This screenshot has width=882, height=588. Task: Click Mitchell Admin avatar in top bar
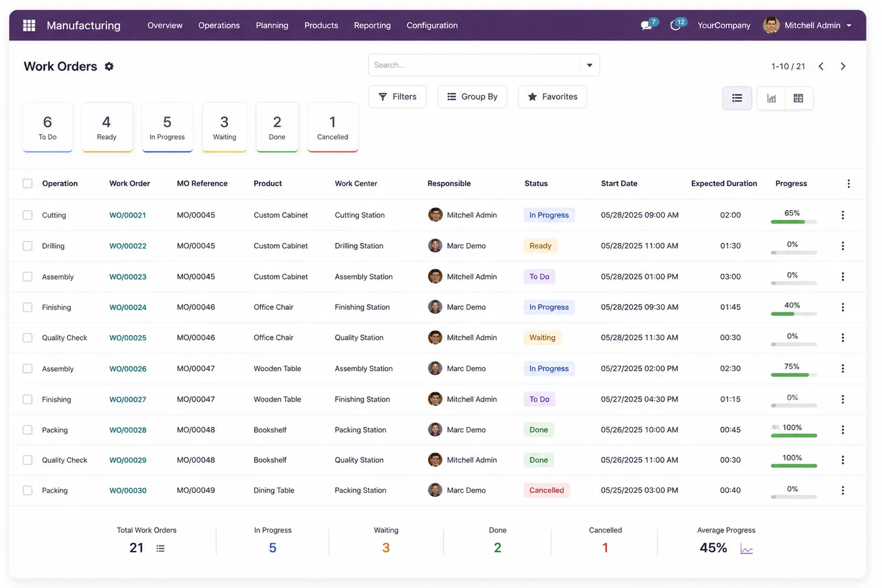coord(771,25)
